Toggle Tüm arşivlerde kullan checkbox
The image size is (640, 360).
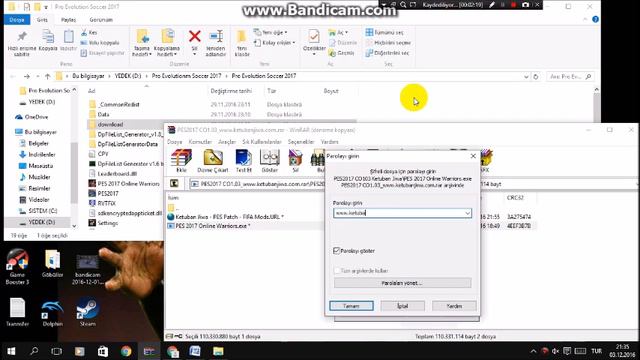point(337,271)
